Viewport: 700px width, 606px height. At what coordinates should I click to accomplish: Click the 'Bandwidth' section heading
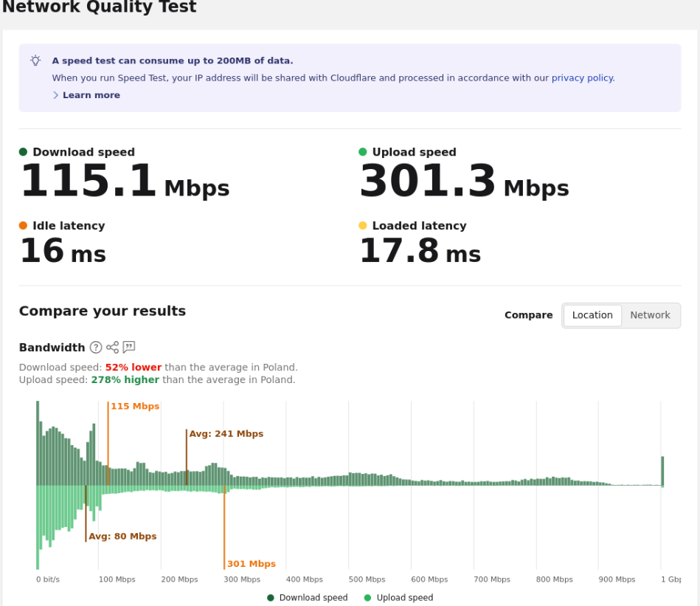(x=52, y=348)
